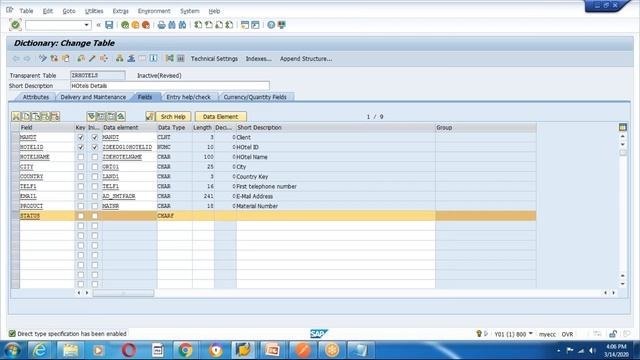Click the Contents table-grid icon
Image resolution: width=640 pixels, height=360 pixels.
click(181, 59)
